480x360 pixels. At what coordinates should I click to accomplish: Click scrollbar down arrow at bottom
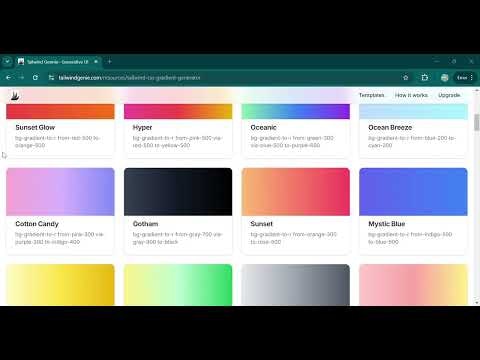pos(477,303)
